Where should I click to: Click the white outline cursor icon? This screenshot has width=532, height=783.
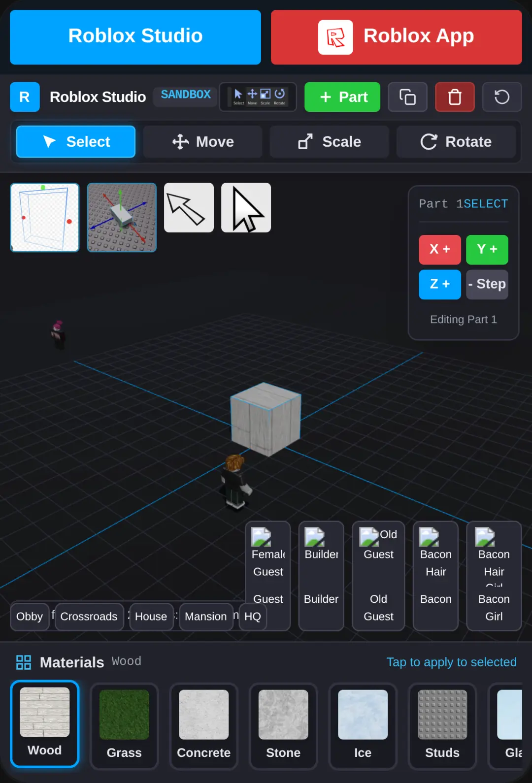point(189,208)
